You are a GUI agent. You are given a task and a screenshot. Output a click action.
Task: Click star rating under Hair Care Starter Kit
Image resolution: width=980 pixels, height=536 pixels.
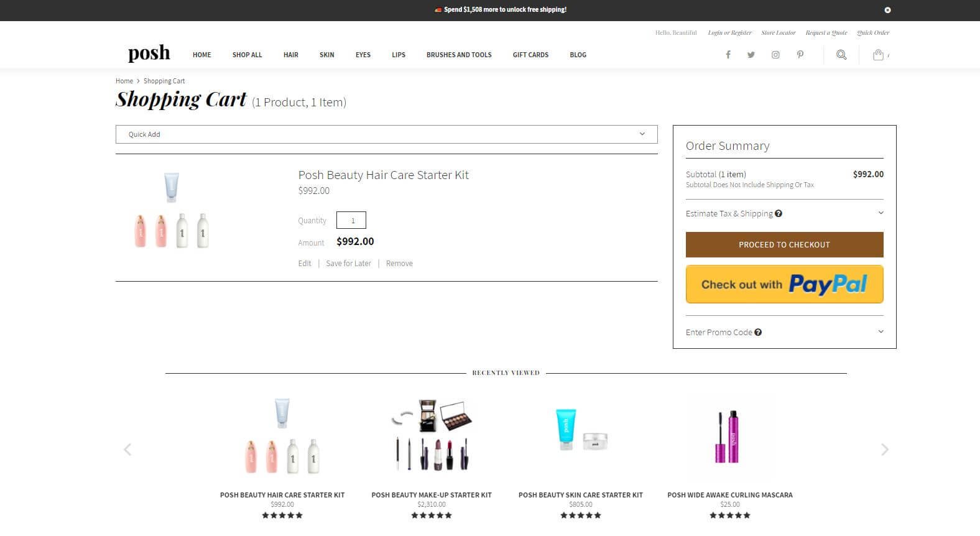pos(282,515)
